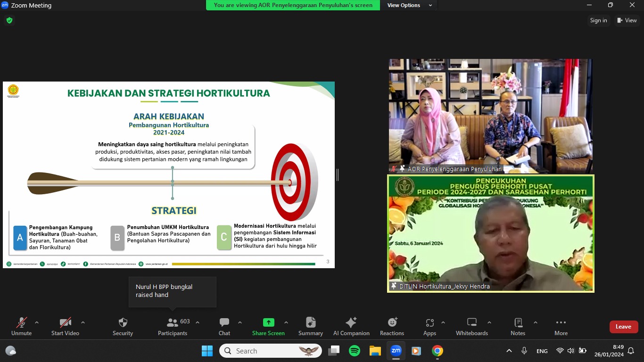Image resolution: width=644 pixels, height=362 pixels.
Task: Leave the meeting
Action: pos(623,327)
